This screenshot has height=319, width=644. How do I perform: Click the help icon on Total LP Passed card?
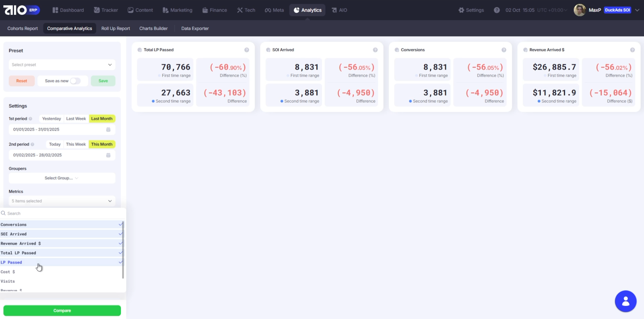tap(247, 50)
